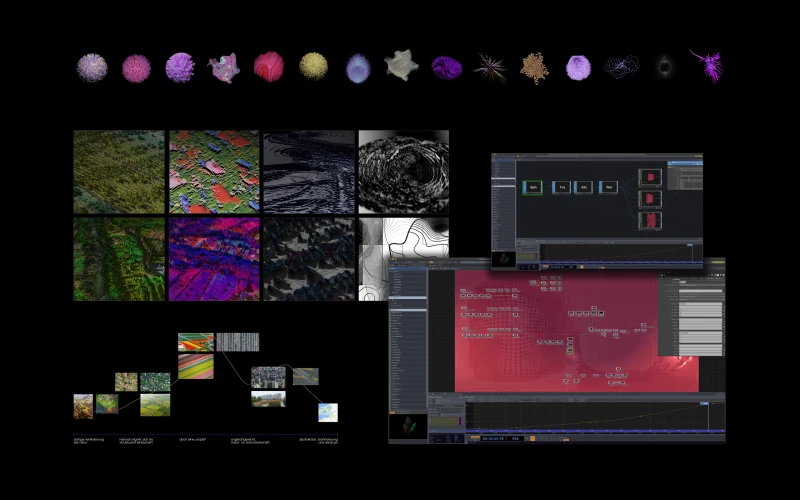Click the Tra node in the upper graph
The width and height of the screenshot is (800, 500).
[560, 187]
